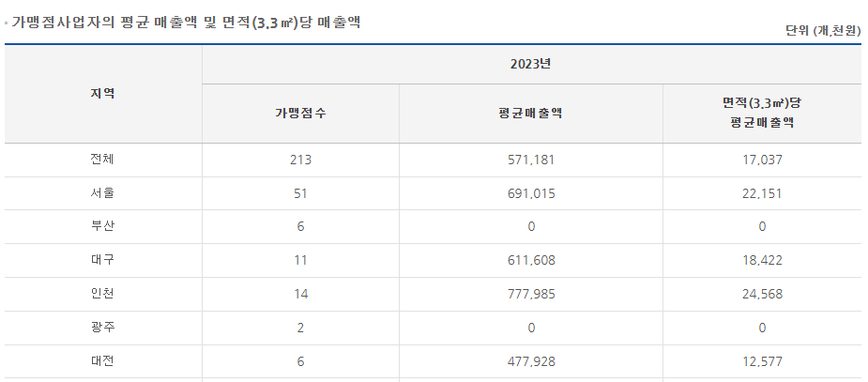Click the 광주 per-area sales value 0
The image size is (868, 382).
[762, 328]
